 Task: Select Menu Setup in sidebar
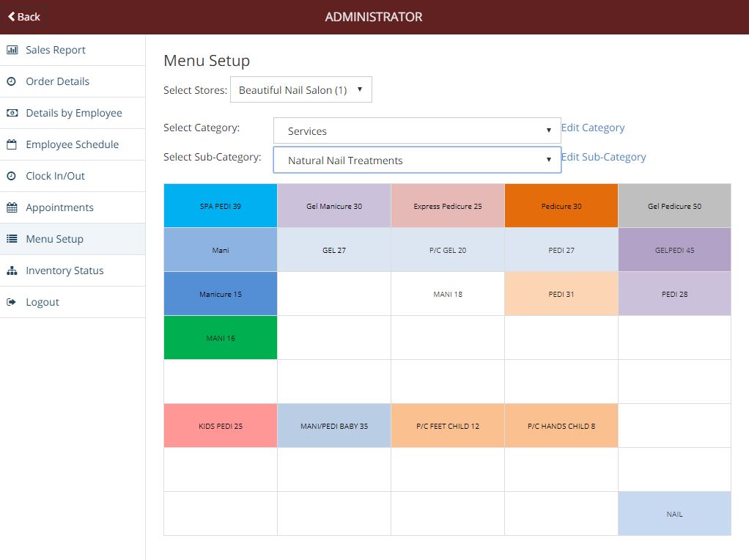(x=73, y=239)
